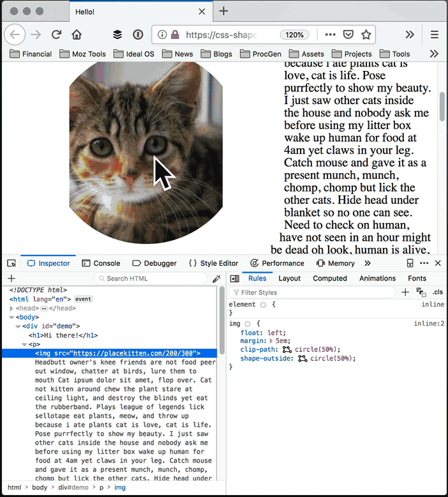Click the eyedropper color picker icon
This screenshot has height=497, width=448.
216,279
